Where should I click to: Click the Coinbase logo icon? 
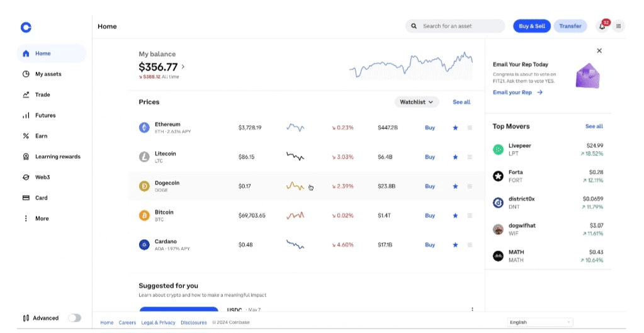[26, 27]
